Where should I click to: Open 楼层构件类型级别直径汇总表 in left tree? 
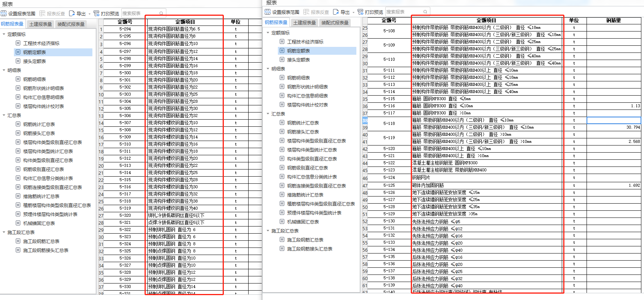(x=53, y=142)
